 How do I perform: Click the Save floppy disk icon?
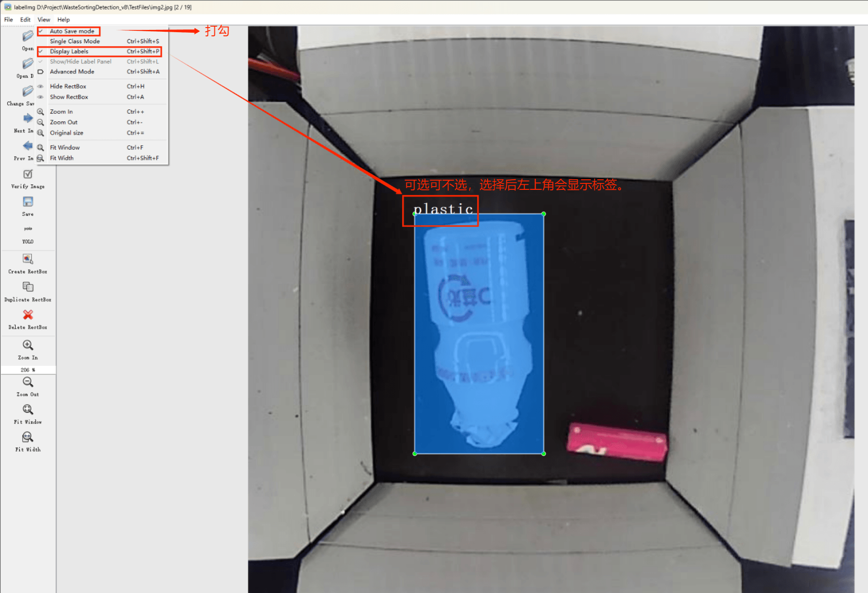pyautogui.click(x=28, y=202)
